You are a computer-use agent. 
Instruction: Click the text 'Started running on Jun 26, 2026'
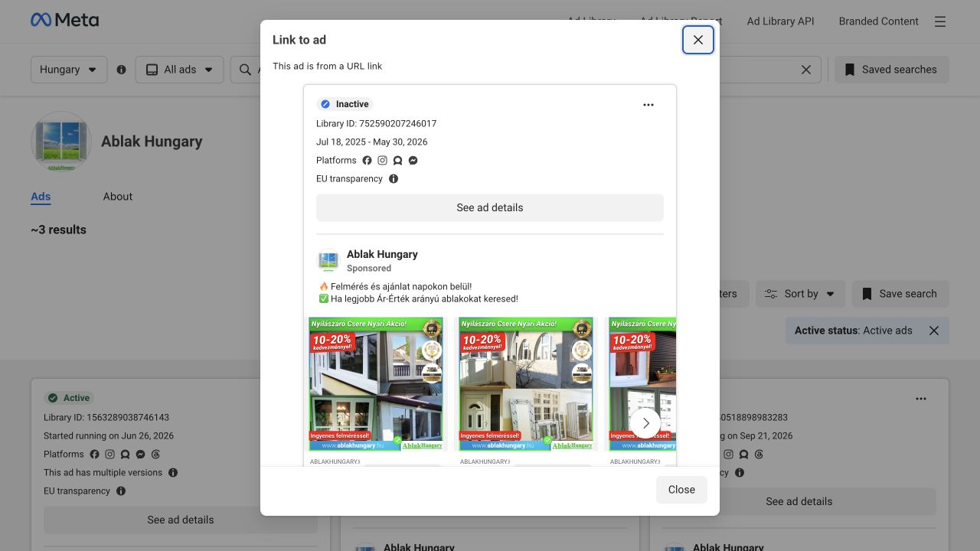[109, 436]
